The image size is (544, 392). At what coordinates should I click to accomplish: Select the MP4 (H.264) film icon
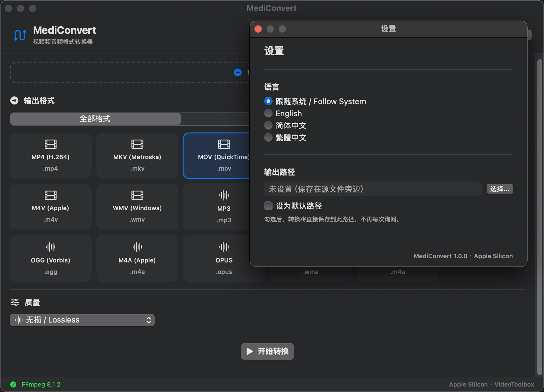pyautogui.click(x=50, y=144)
